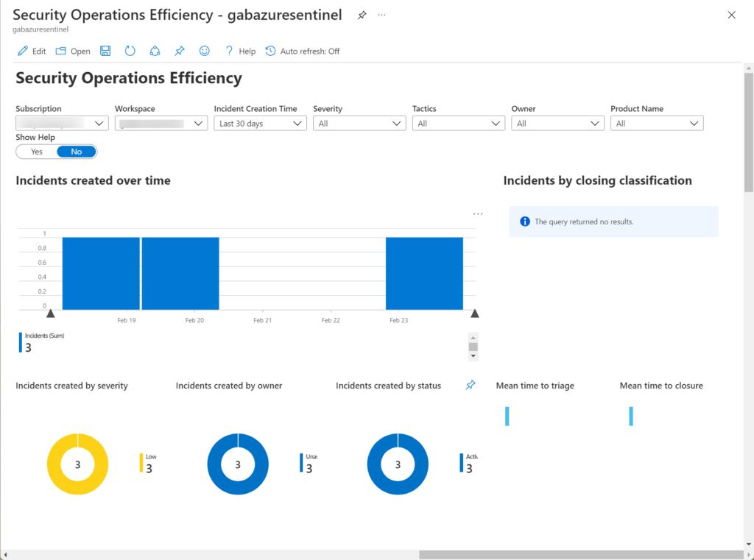Open the Owner filter dropdown

(557, 124)
